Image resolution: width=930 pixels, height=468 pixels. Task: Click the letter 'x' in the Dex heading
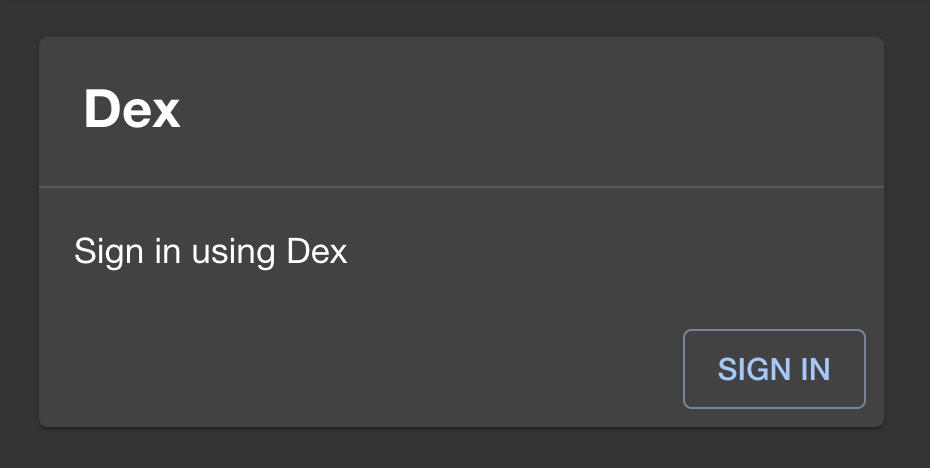tap(167, 112)
